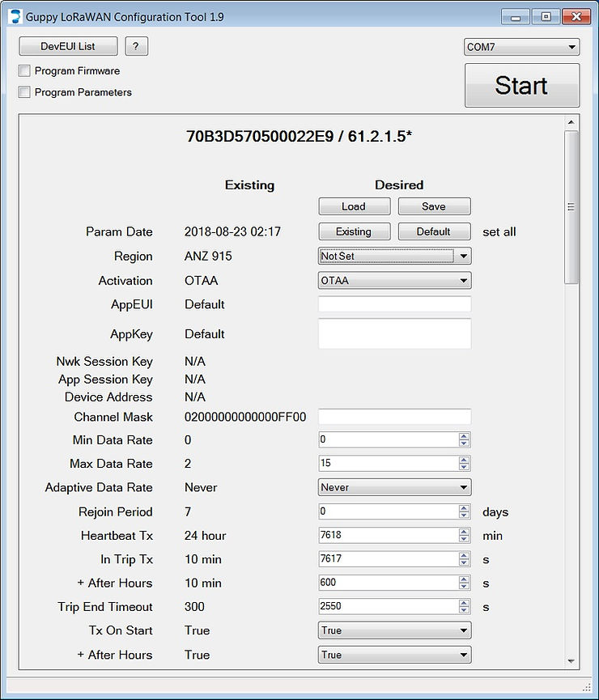Decrease the Heartbeat Tx minutes value

point(464,539)
